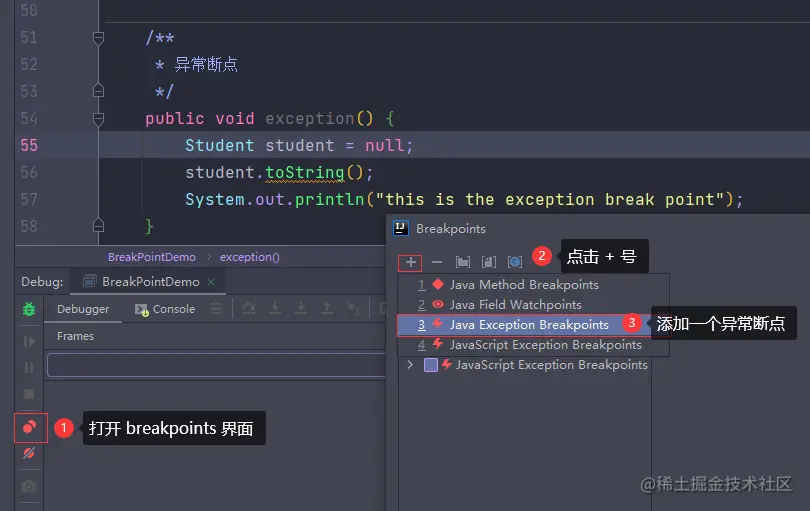This screenshot has width=810, height=511.
Task: Click Group by file icon in Breakpoints
Action: click(489, 262)
